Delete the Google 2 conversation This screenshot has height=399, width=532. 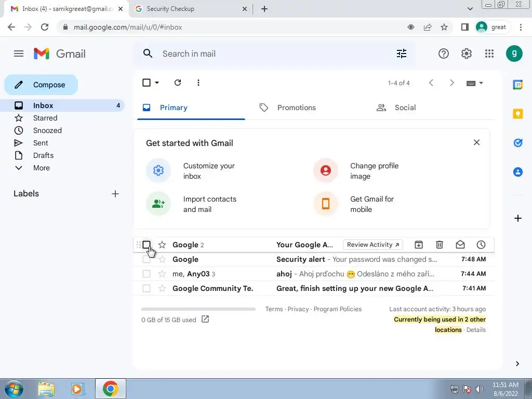[440, 245]
